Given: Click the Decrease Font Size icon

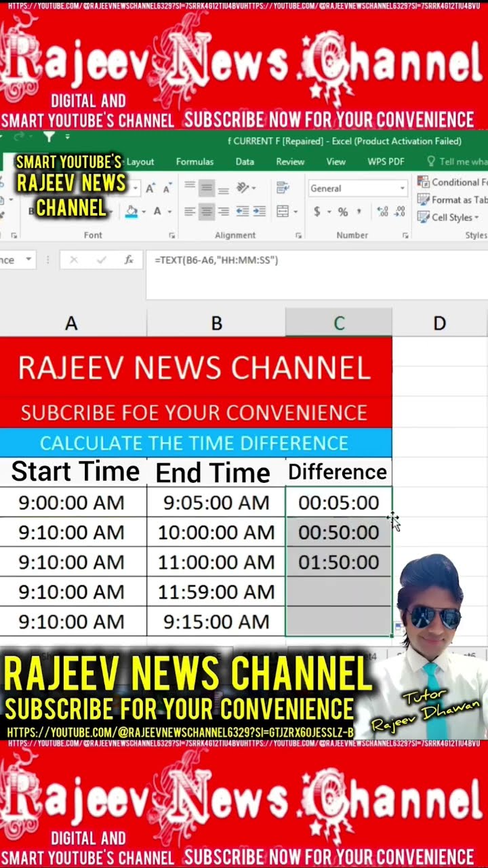Looking at the screenshot, I should point(167,188).
